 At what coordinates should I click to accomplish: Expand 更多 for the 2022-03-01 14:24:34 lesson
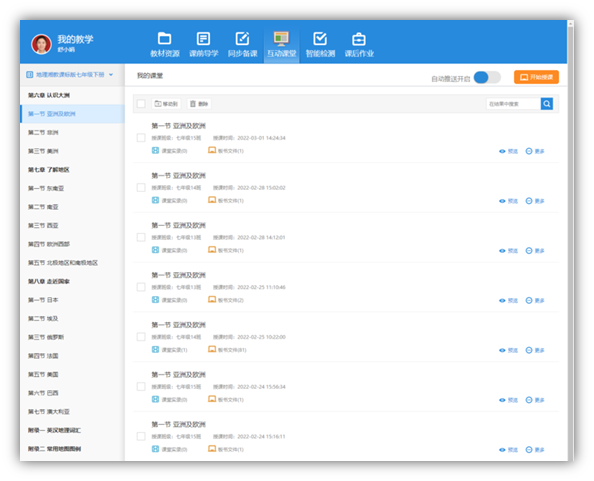535,151
